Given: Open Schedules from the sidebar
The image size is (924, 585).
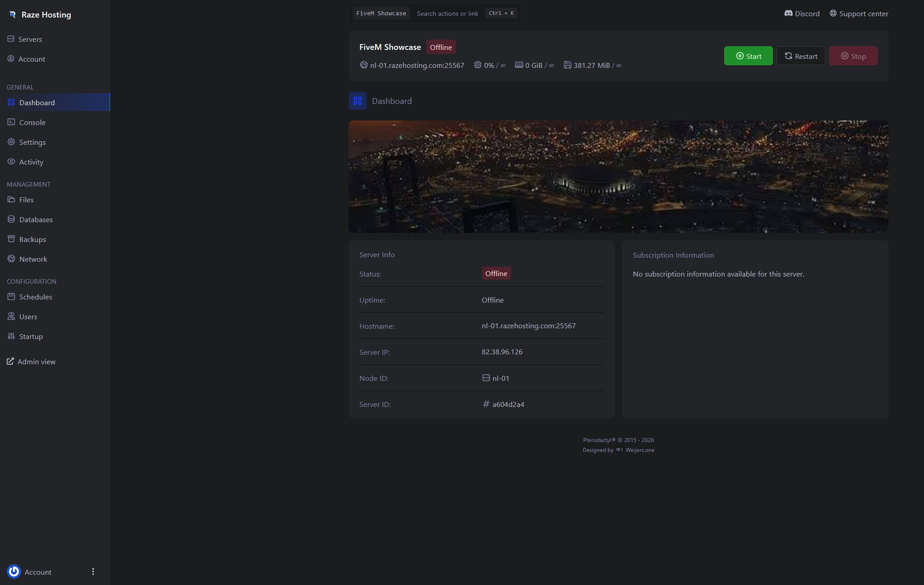Looking at the screenshot, I should pos(55,297).
